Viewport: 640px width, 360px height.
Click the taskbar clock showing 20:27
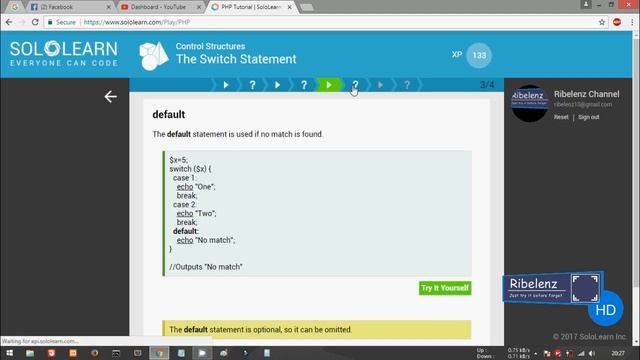[x=618, y=353]
